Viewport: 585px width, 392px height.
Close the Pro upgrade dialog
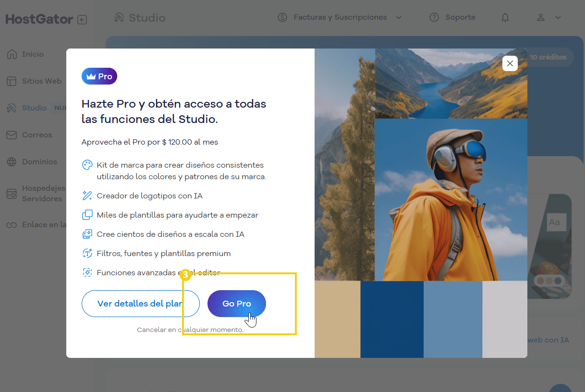coord(510,63)
